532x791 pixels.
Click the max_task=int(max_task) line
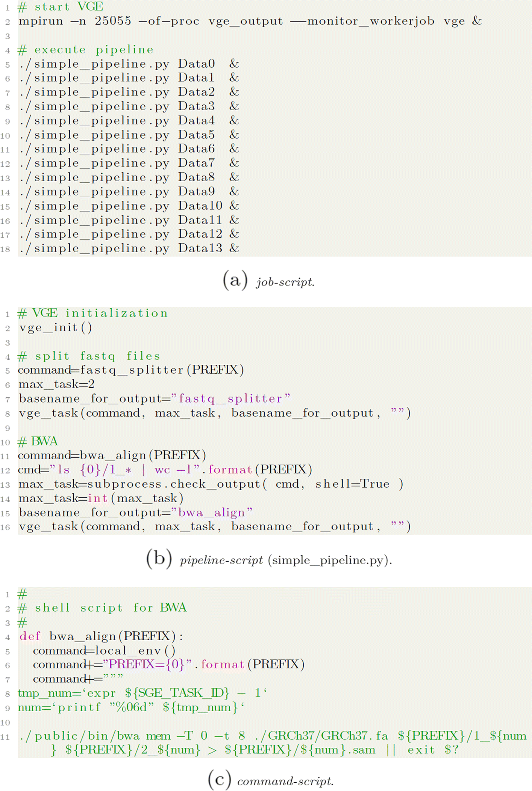[101, 499]
